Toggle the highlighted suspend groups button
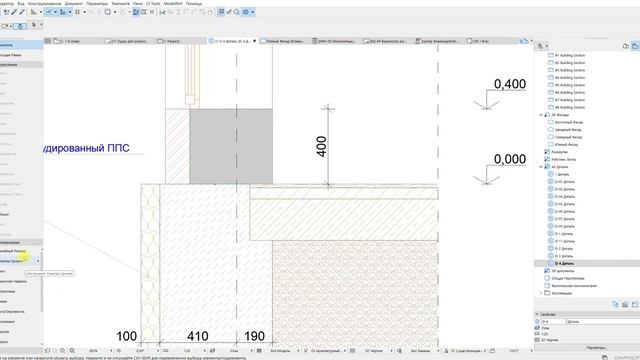Viewport: 640px width, 360px height. pyautogui.click(x=136, y=12)
